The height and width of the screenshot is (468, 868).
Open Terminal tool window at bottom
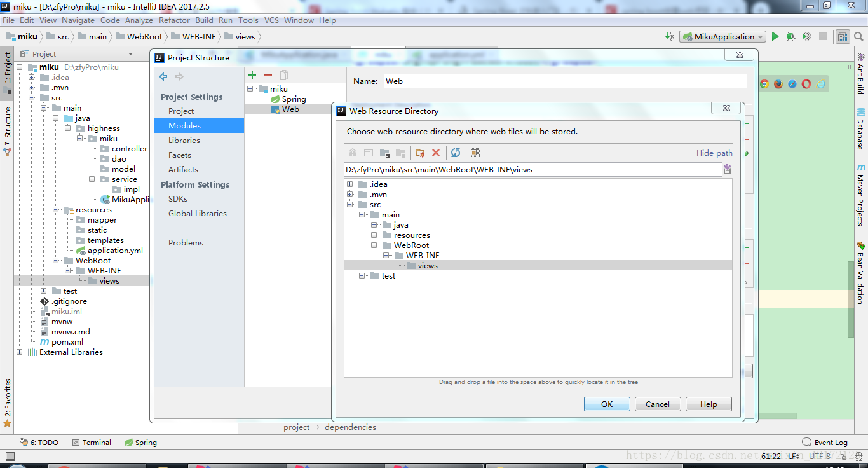click(91, 443)
